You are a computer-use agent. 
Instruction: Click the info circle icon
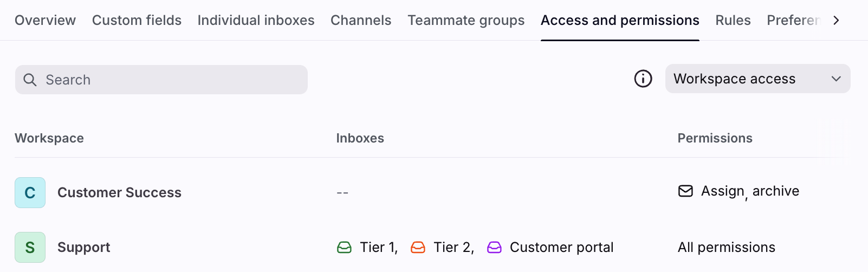[643, 79]
